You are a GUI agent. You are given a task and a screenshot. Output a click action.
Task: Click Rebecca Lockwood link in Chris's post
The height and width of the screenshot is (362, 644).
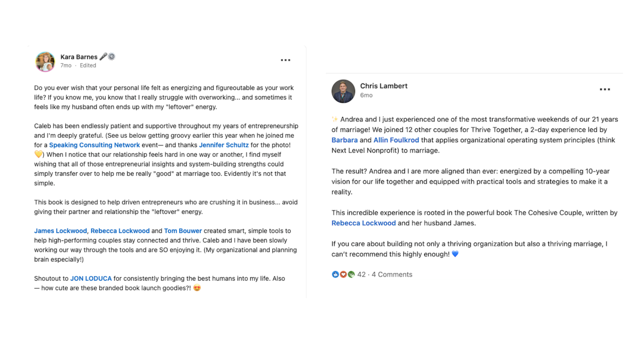[x=364, y=223]
